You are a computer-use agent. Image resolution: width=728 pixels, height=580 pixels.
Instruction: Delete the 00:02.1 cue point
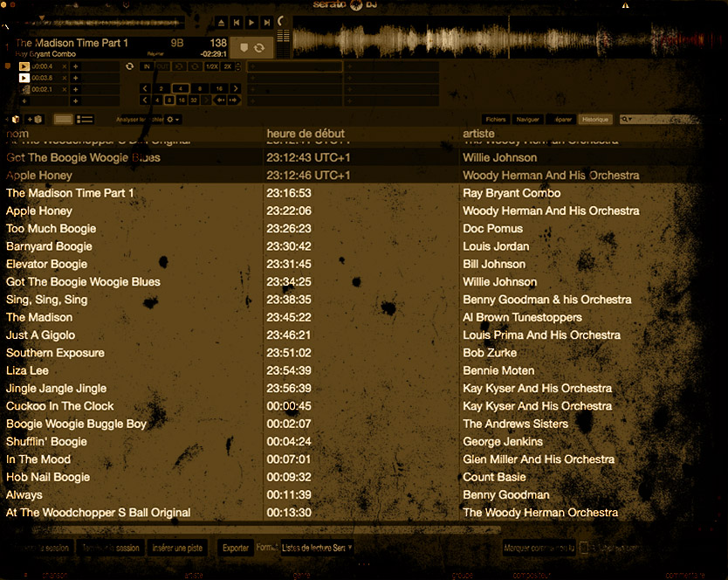click(x=64, y=89)
